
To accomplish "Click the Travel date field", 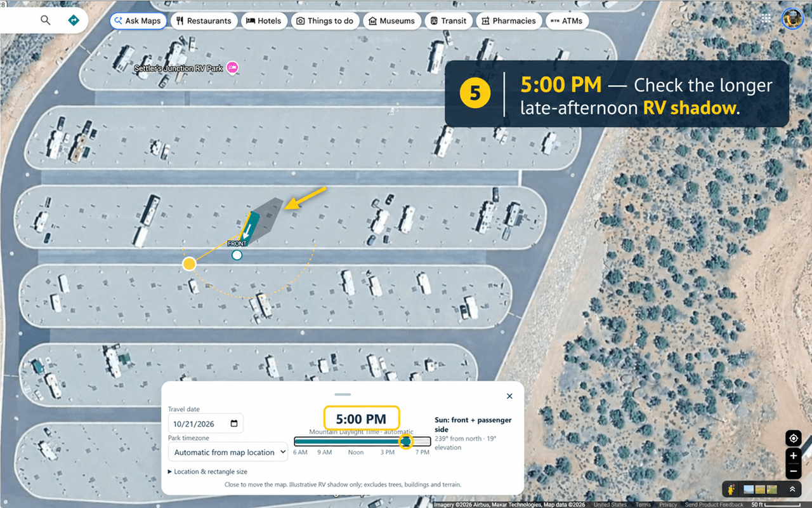I will tap(206, 424).
